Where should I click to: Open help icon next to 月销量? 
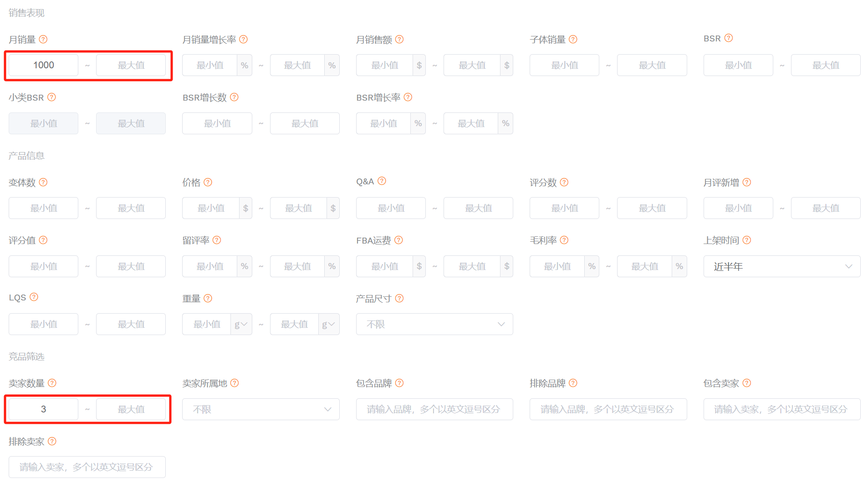(43, 39)
